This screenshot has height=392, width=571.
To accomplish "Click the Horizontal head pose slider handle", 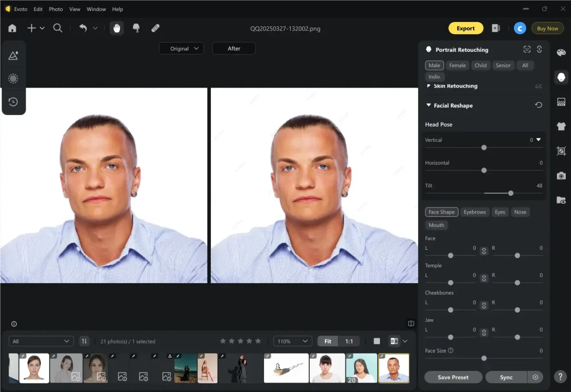I will point(484,170).
